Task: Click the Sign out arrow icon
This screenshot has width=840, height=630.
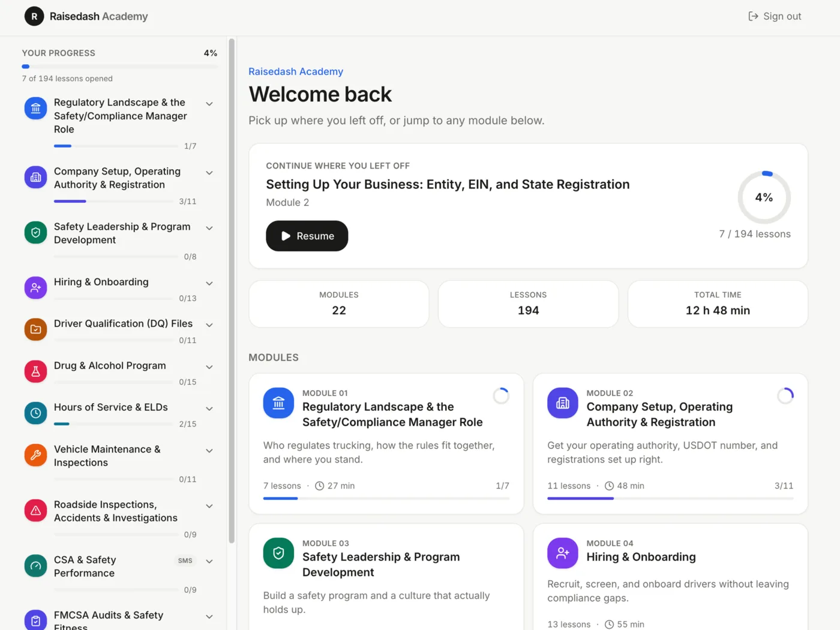Action: [753, 16]
